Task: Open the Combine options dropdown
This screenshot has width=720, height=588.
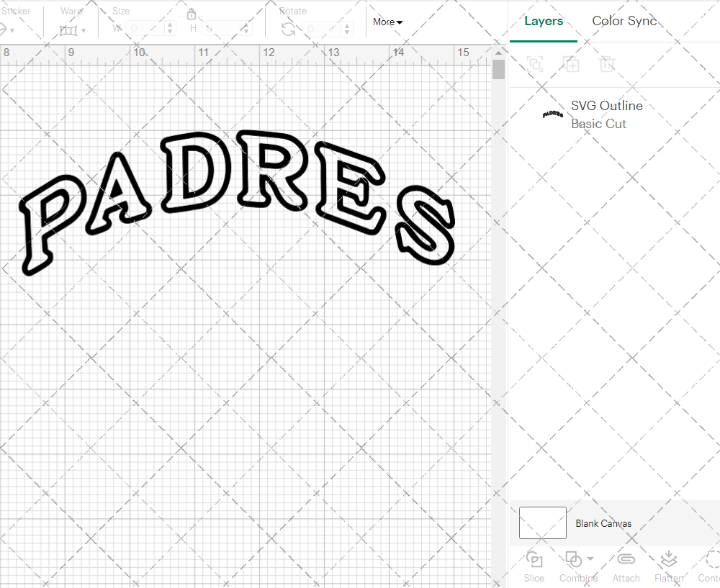Action: pyautogui.click(x=589, y=560)
